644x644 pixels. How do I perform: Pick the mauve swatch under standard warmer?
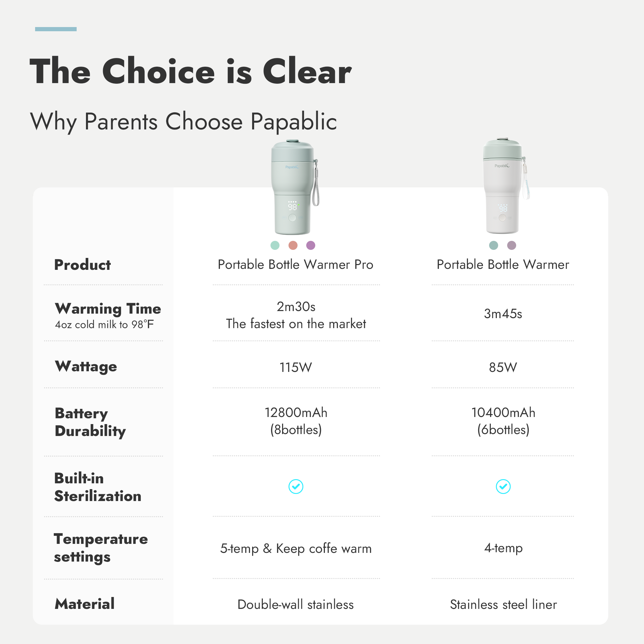coord(511,245)
